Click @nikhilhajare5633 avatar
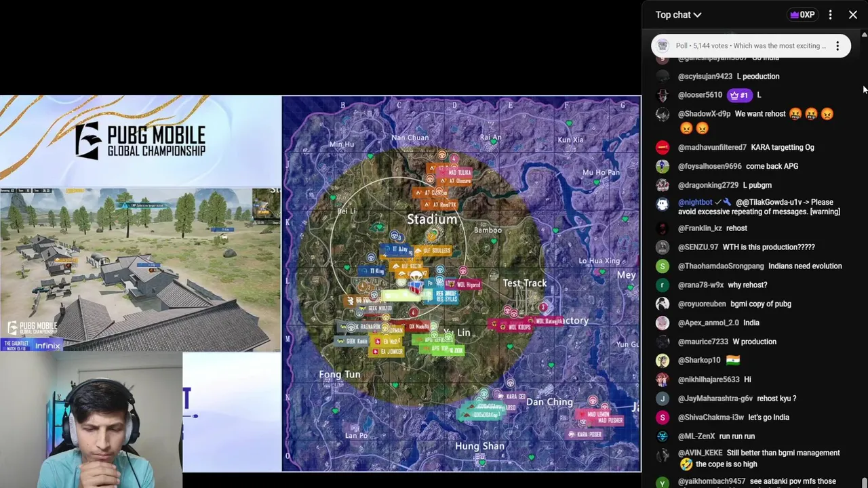 coord(663,380)
